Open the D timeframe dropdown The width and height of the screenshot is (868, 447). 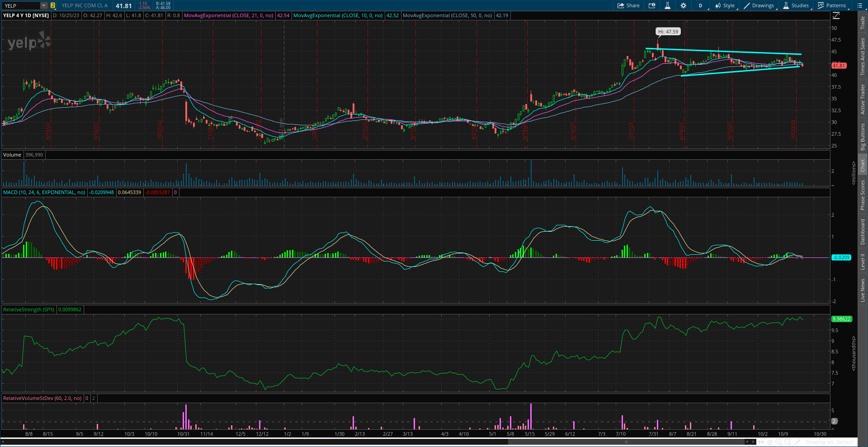(700, 5)
